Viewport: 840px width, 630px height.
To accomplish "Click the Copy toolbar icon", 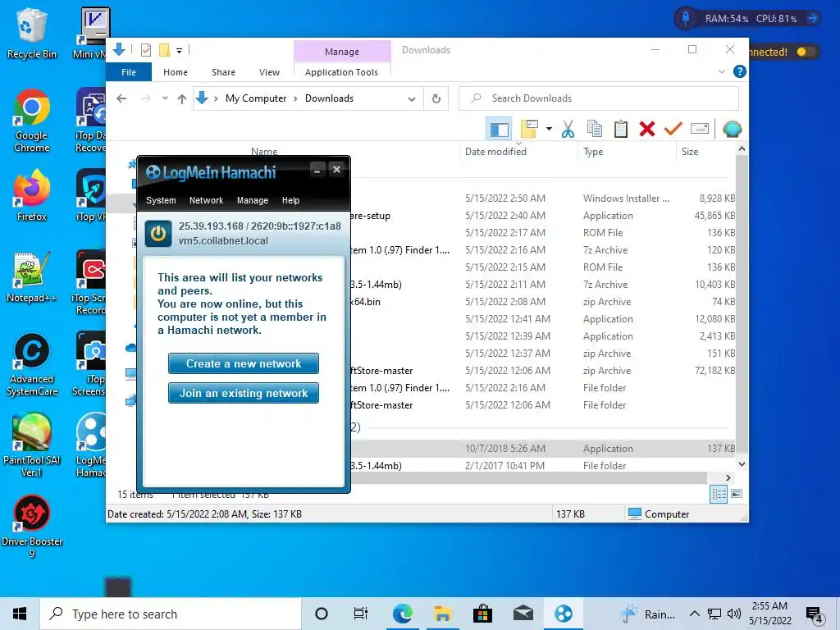I will [x=594, y=129].
